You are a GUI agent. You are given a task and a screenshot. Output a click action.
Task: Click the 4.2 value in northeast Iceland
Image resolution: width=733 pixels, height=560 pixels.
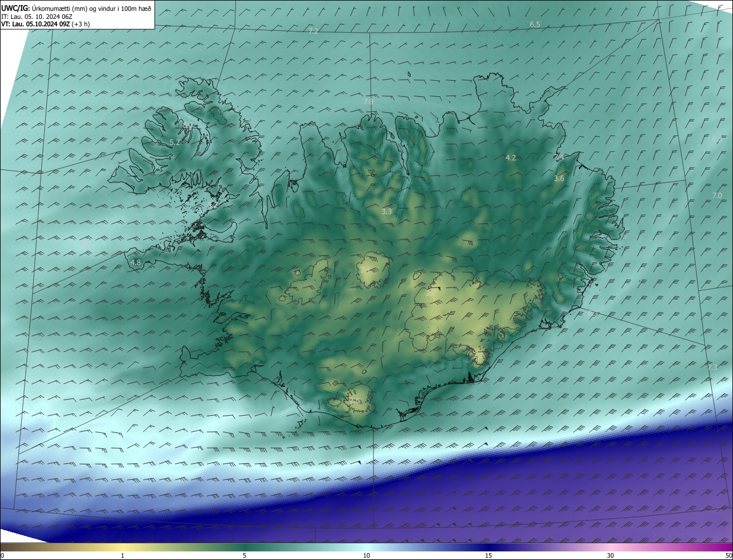click(x=511, y=157)
